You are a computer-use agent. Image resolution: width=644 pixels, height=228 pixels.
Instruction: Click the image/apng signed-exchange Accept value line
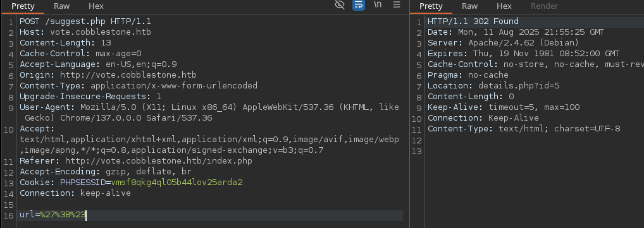[171, 150]
